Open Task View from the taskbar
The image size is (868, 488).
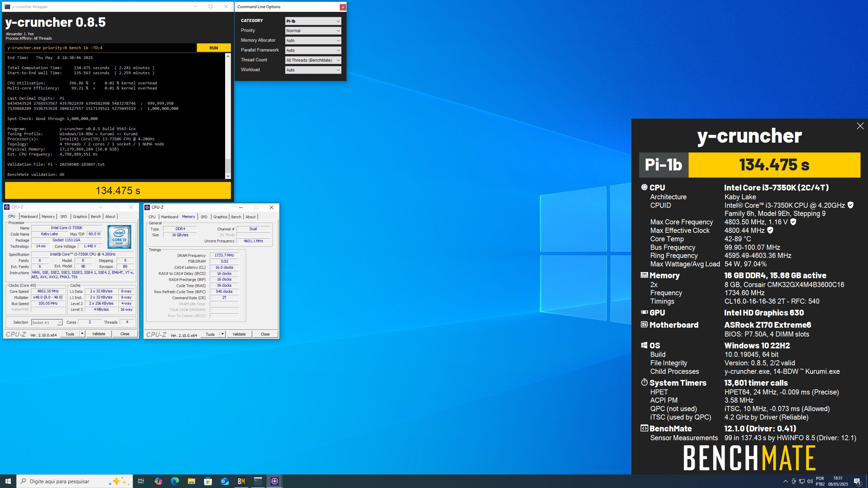(x=141, y=481)
